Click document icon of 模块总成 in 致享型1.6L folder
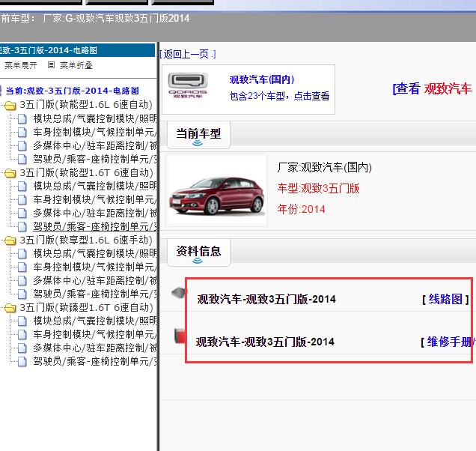Viewport: 476px width, 451px height. click(22, 254)
